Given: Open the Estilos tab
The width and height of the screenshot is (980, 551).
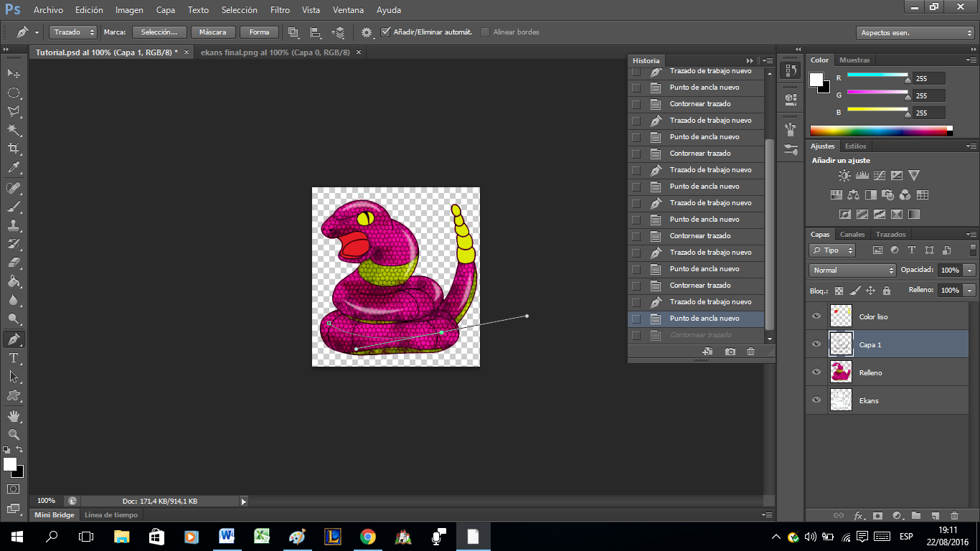Looking at the screenshot, I should coord(855,146).
